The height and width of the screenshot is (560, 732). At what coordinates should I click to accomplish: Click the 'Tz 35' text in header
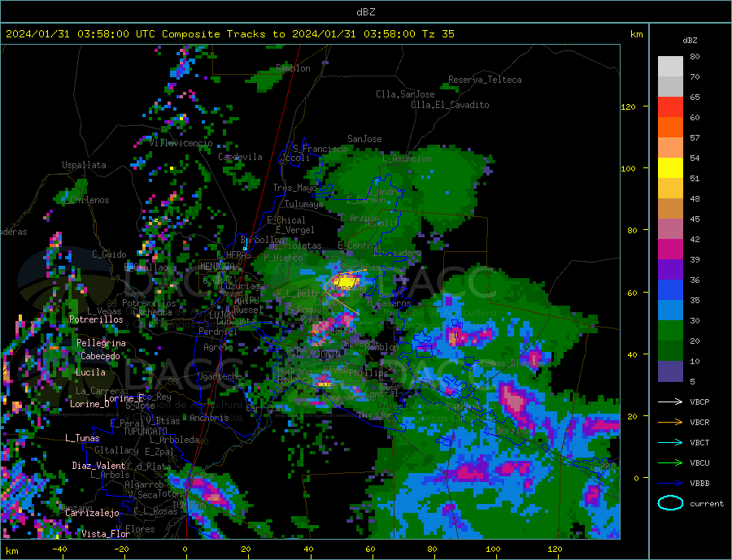point(438,34)
